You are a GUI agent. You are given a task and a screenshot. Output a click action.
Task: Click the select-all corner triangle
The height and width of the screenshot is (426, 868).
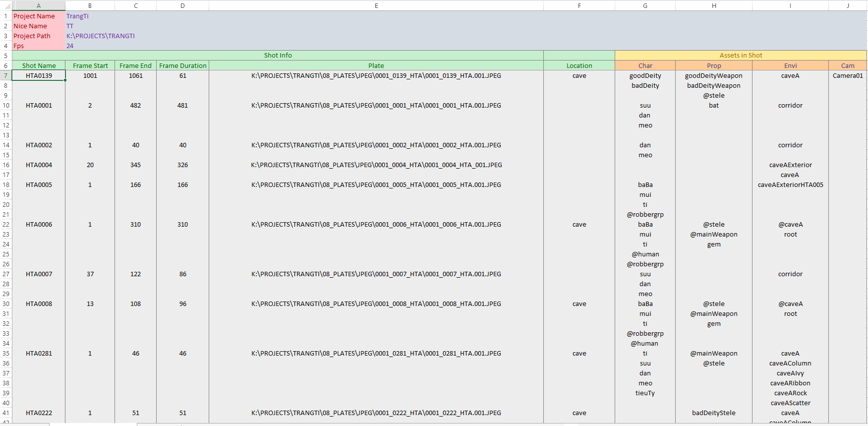(x=6, y=5)
